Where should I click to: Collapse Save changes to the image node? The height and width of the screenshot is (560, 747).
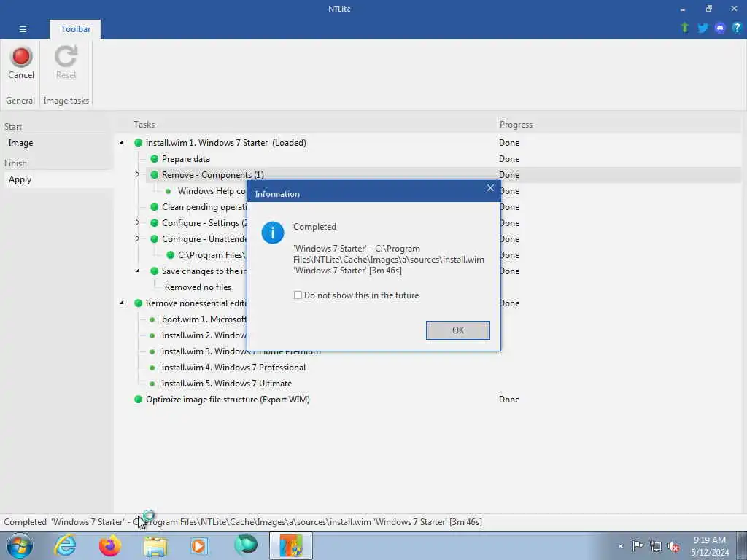(x=138, y=271)
